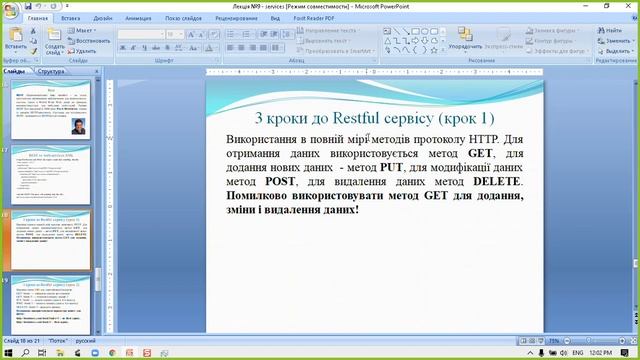Screen dimensions: 640x360
Task: Select the oval shape in gallery
Action: point(425,31)
